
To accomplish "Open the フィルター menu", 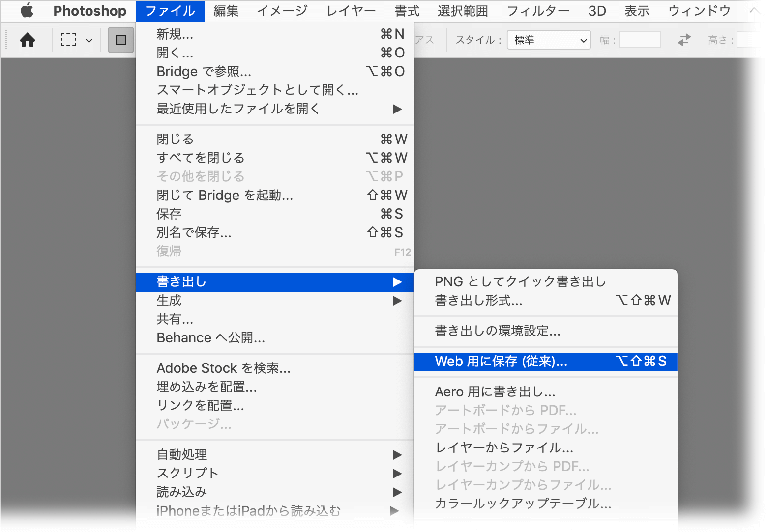I will 538,11.
